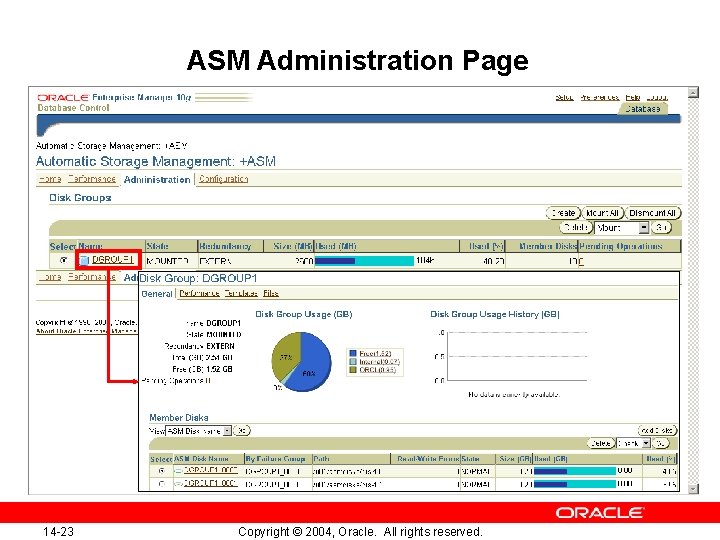
Task: Click Go next to the Check dropdown
Action: [660, 443]
